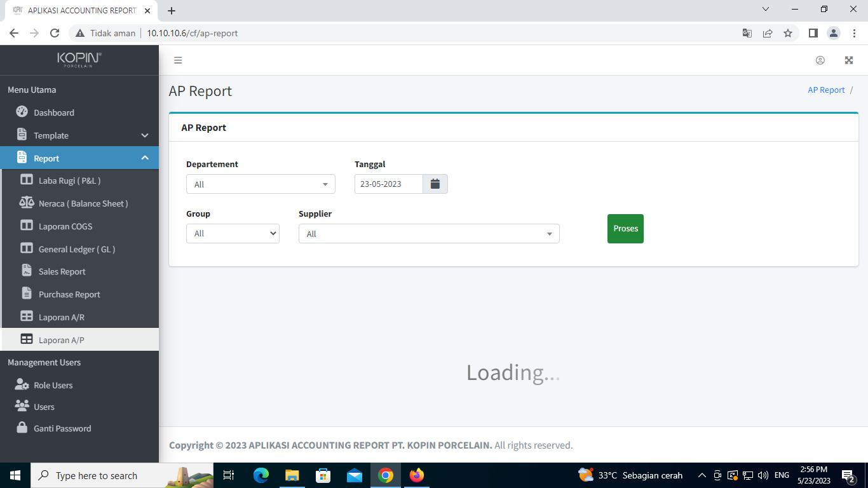The height and width of the screenshot is (488, 868).
Task: Click the Chrome profile avatar icon
Action: tap(834, 33)
